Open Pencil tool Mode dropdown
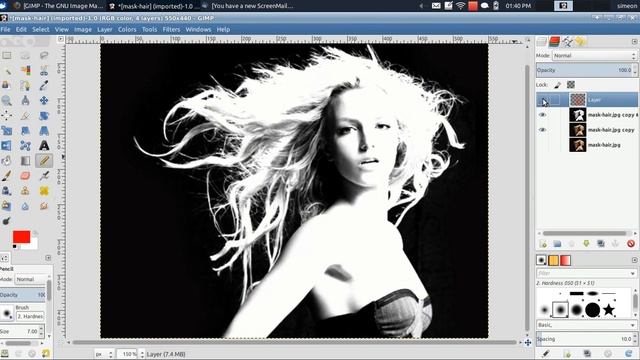Viewport: 640px width, 360px height. tap(31, 279)
